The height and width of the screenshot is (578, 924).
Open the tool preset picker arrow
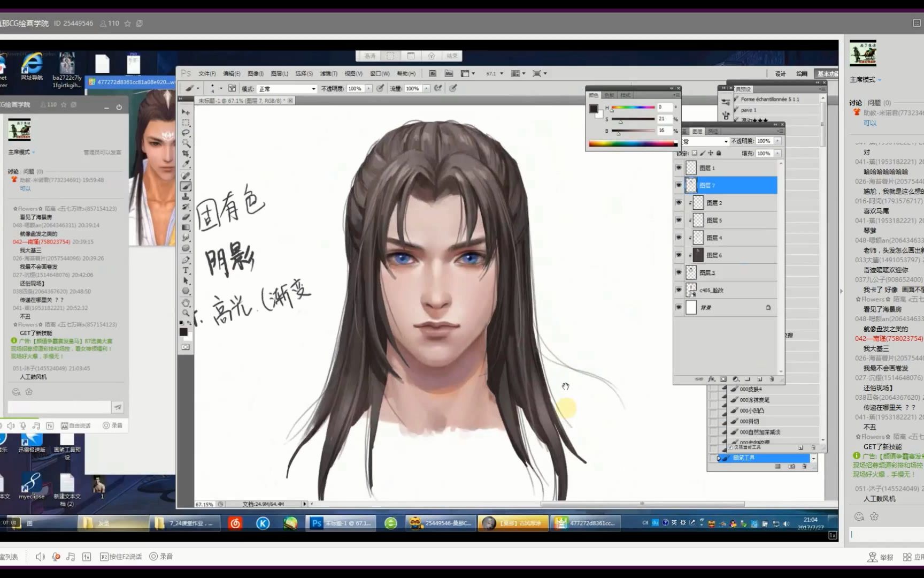pyautogui.click(x=198, y=89)
